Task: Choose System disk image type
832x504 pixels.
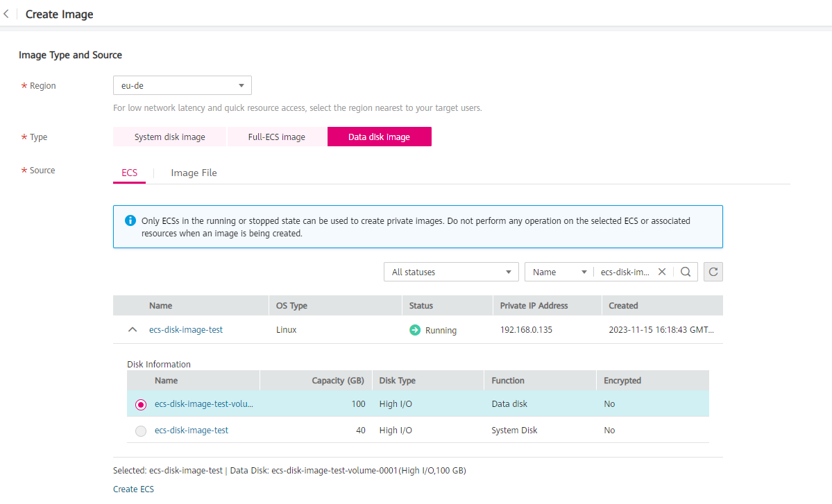Action: pyautogui.click(x=169, y=137)
